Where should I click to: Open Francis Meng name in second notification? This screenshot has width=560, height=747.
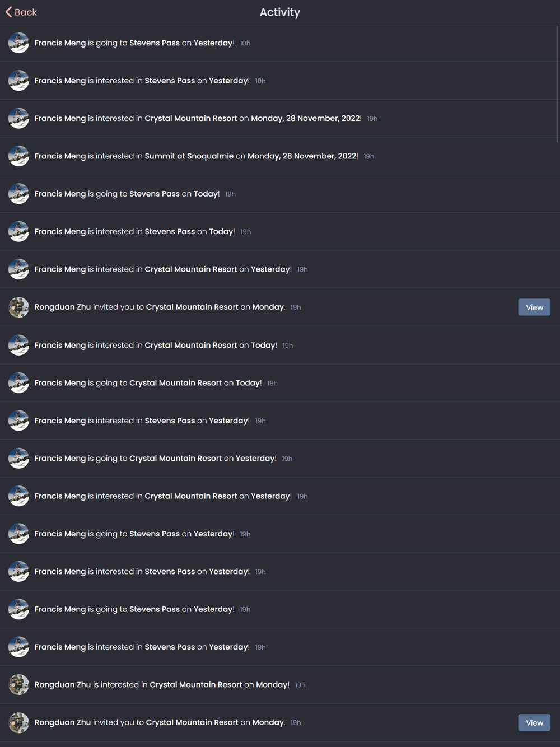[60, 81]
